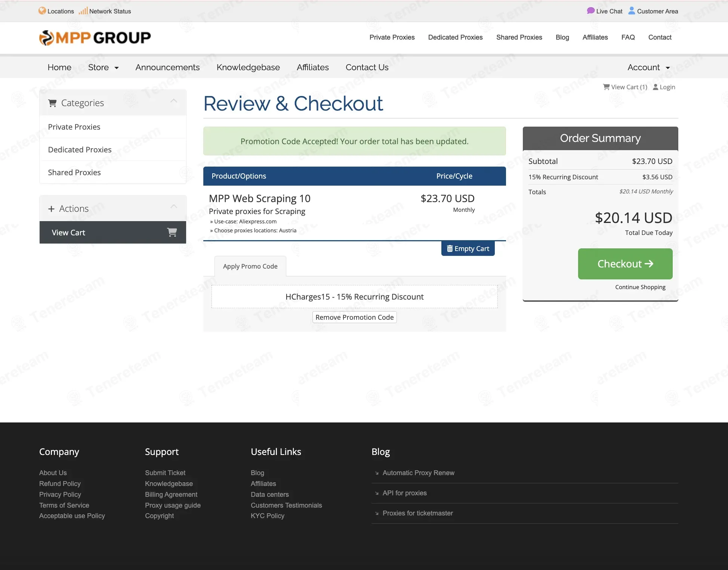Open Private Proxies in top menu
The height and width of the screenshot is (570, 728).
coord(392,37)
